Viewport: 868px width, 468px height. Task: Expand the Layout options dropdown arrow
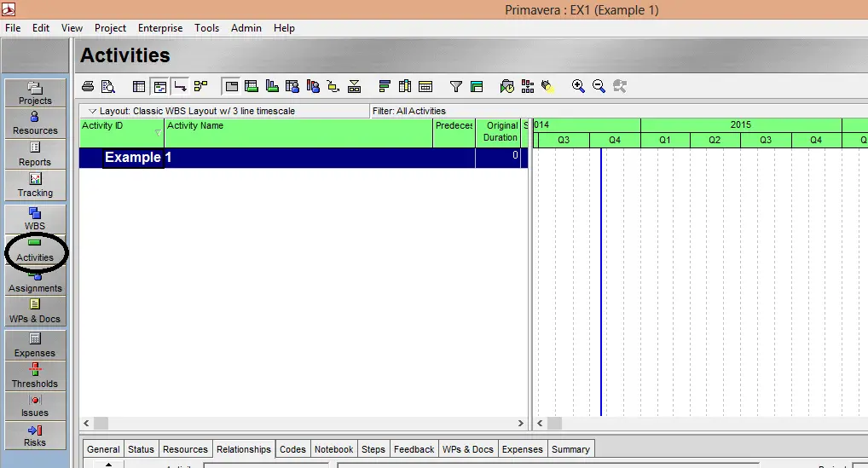[92, 111]
